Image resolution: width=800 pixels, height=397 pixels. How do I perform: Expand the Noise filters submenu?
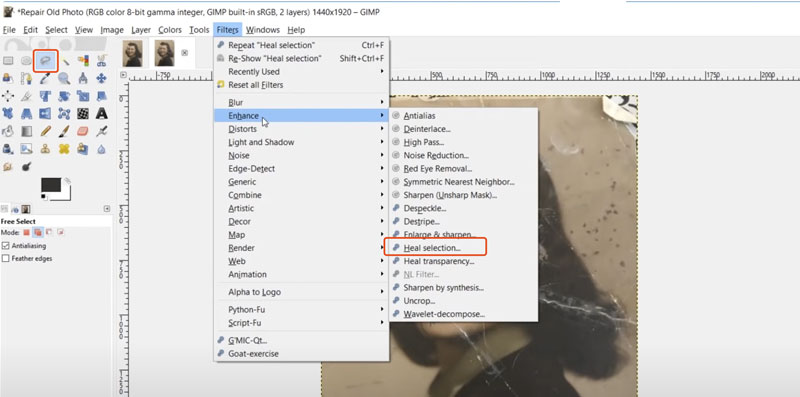click(301, 156)
